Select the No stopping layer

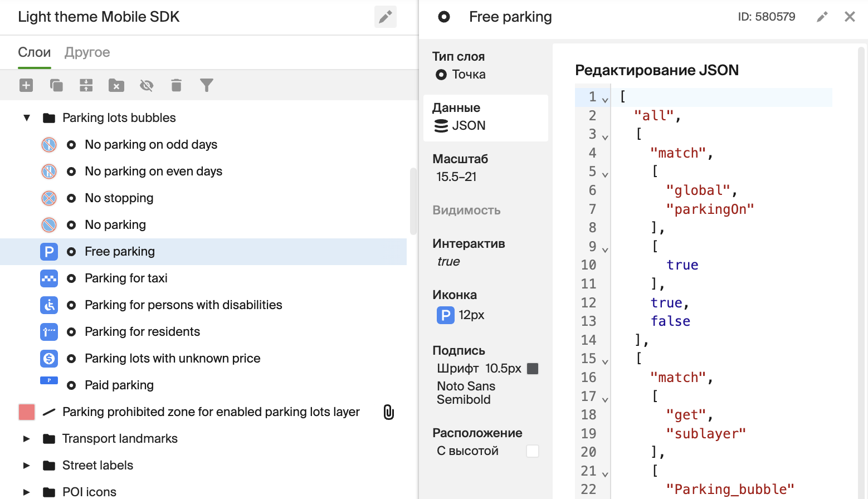click(x=203, y=198)
